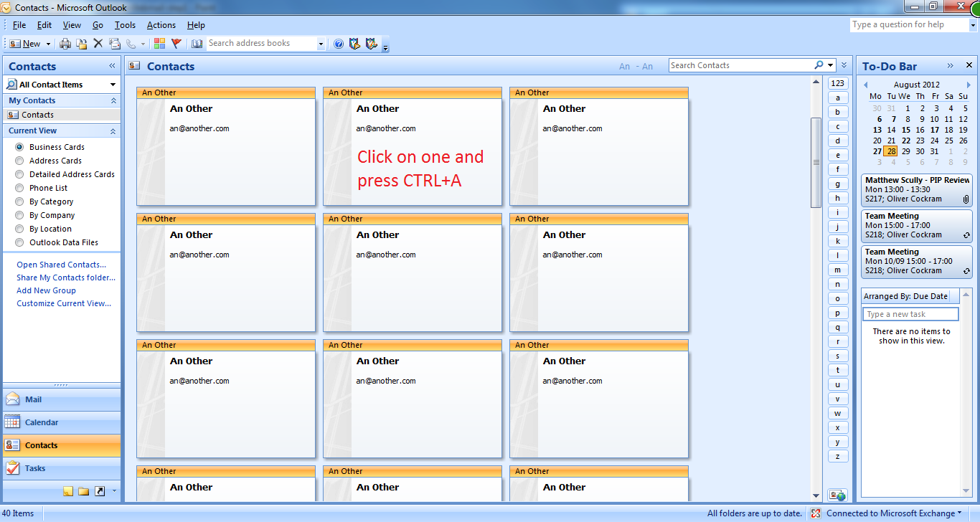
Task: Open Shortcuts via the arrow icon
Action: (100, 491)
